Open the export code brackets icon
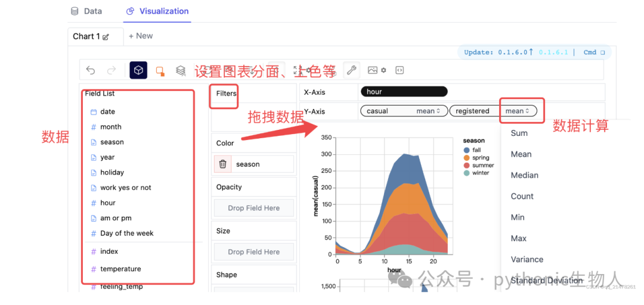Viewport: 644px width, 305px height. tap(399, 70)
